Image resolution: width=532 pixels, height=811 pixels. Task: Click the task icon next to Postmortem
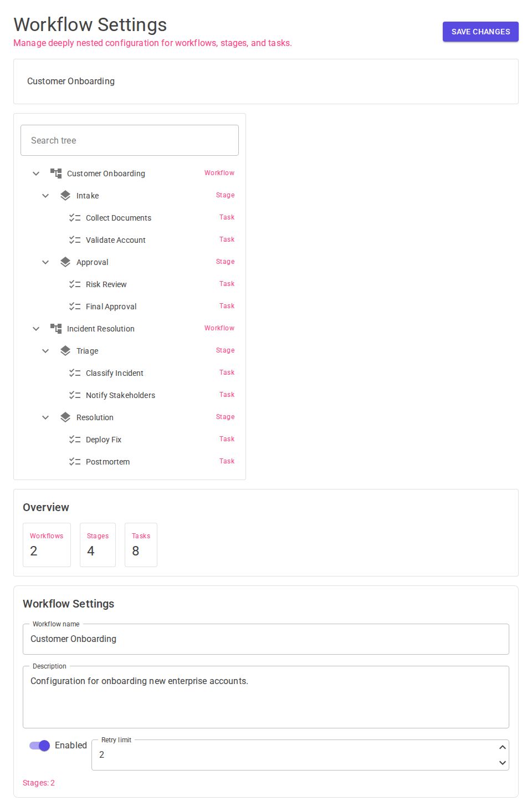(75, 461)
